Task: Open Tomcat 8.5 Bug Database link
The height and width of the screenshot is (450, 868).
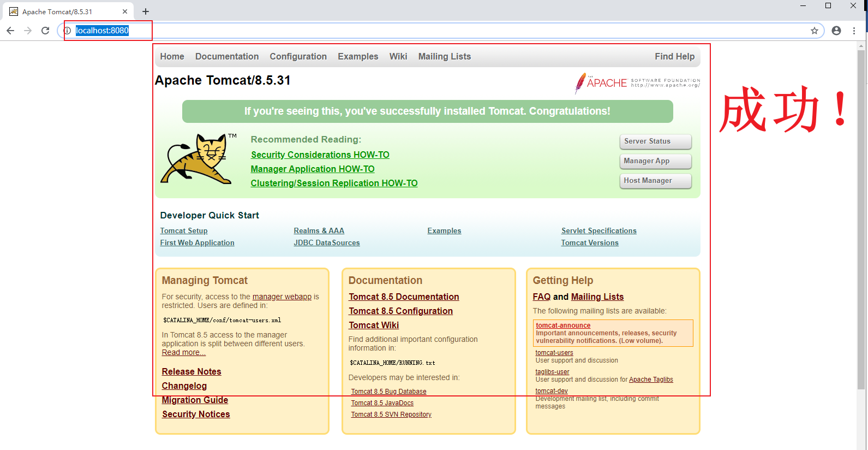Action: click(x=388, y=392)
